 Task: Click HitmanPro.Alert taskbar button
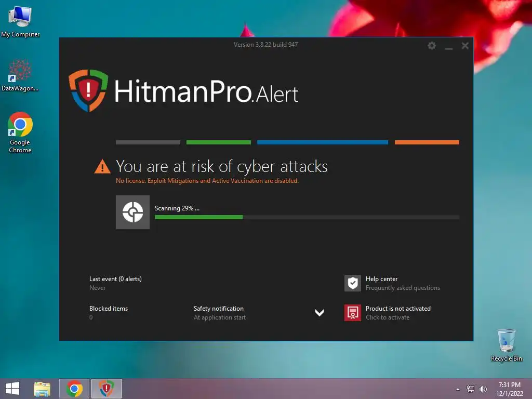[x=106, y=389]
